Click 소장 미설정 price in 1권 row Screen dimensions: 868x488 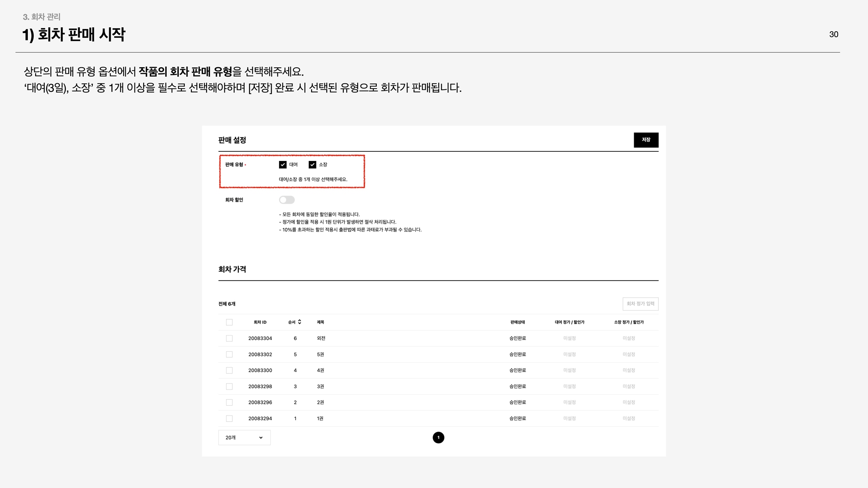point(629,419)
